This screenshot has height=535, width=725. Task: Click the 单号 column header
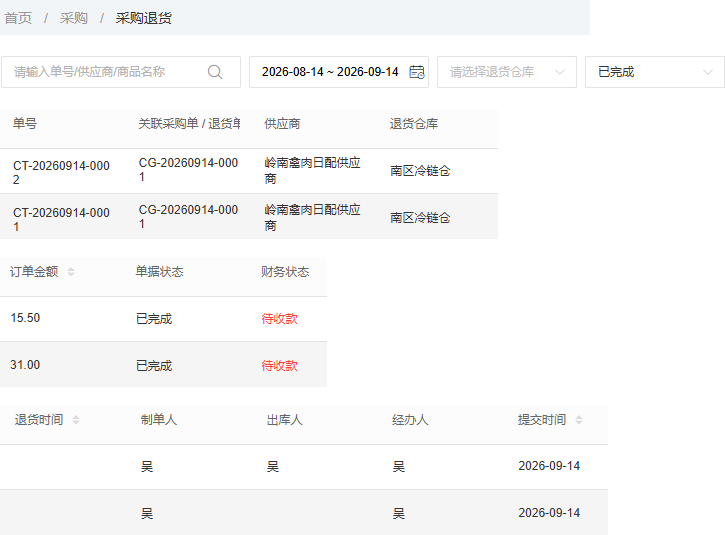(25, 123)
